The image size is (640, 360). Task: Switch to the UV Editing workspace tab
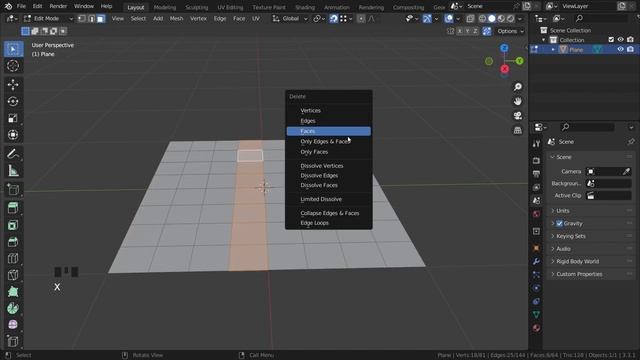click(230, 7)
